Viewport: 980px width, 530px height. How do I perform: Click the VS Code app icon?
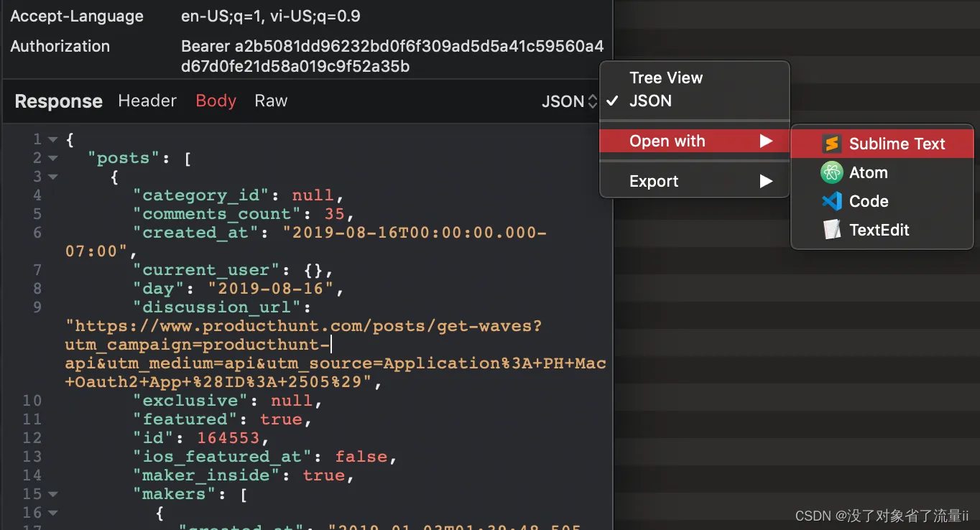pos(831,201)
